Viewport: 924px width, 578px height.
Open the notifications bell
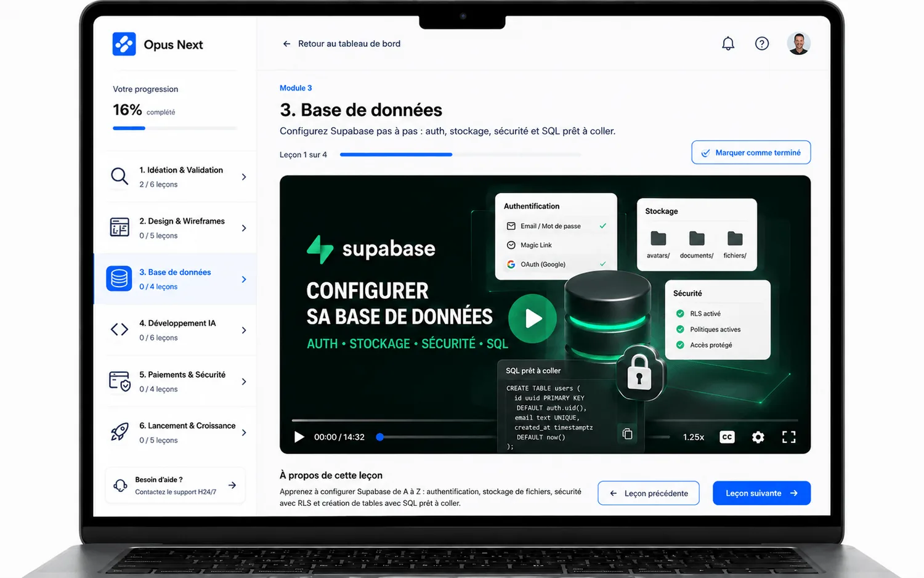[x=728, y=44]
